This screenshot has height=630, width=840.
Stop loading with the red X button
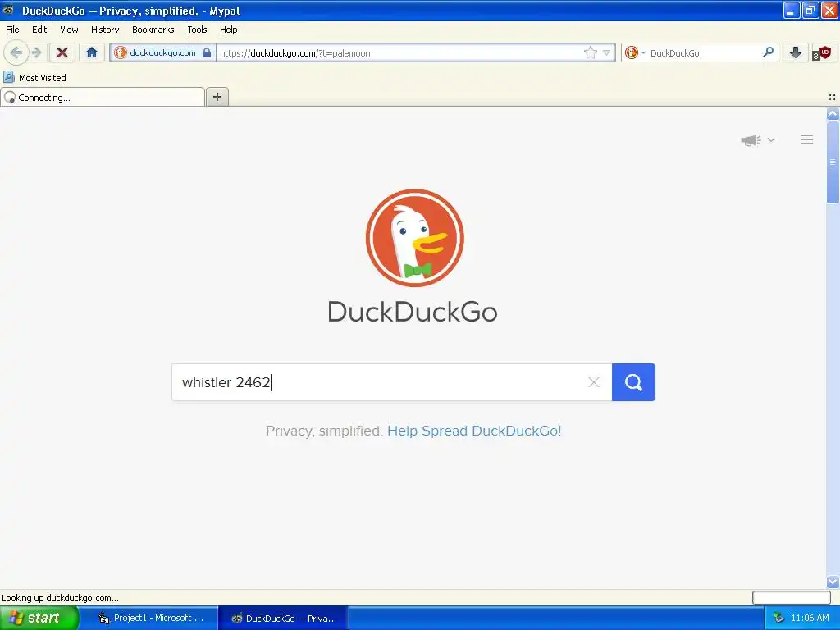[x=62, y=52]
